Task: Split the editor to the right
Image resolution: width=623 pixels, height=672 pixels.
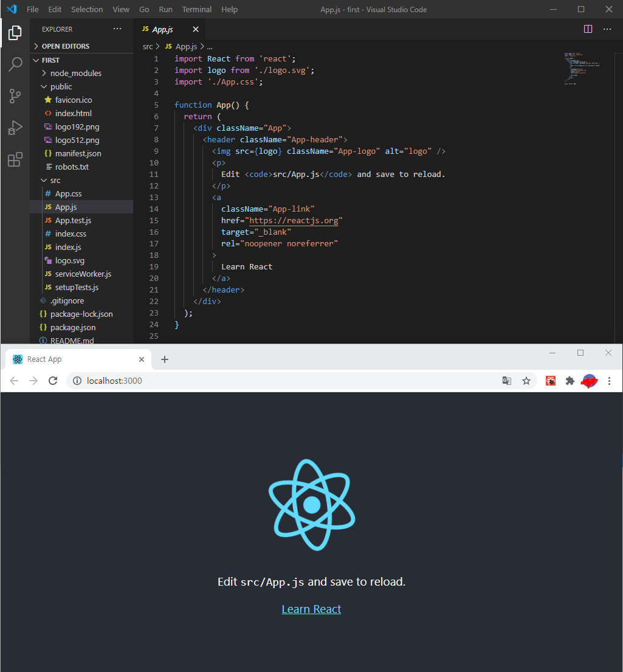Action: point(588,29)
